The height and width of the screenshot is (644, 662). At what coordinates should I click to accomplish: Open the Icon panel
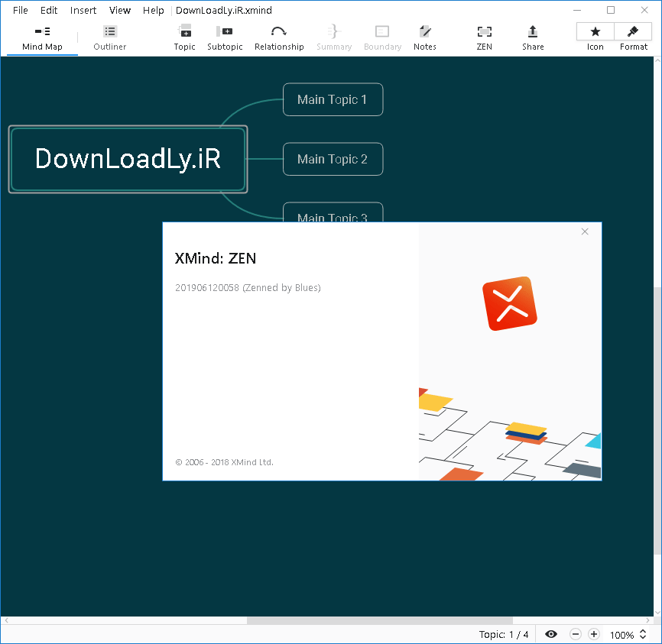pyautogui.click(x=595, y=37)
